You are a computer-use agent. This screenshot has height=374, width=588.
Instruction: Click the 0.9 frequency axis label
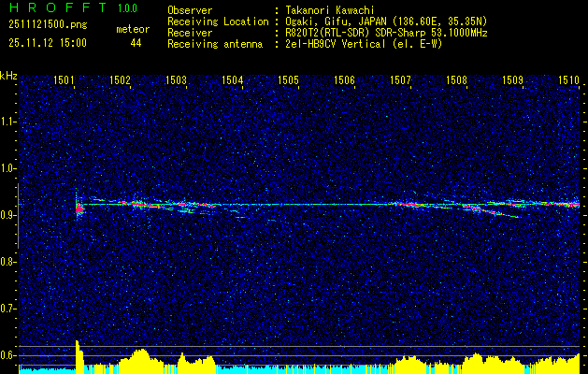click(7, 215)
